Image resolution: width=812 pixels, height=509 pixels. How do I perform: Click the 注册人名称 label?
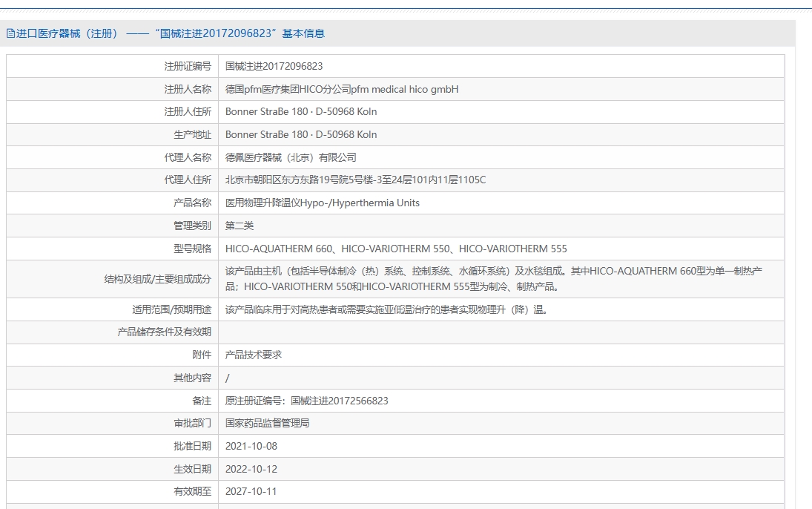188,89
